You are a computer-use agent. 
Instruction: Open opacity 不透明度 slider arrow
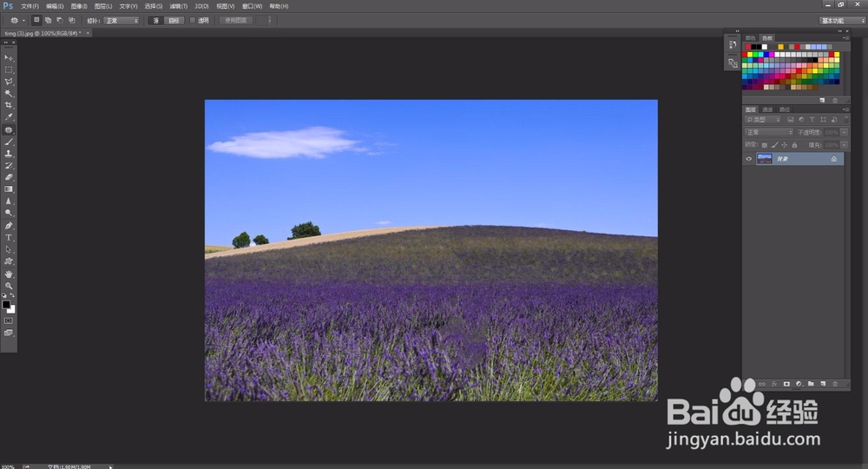point(845,132)
